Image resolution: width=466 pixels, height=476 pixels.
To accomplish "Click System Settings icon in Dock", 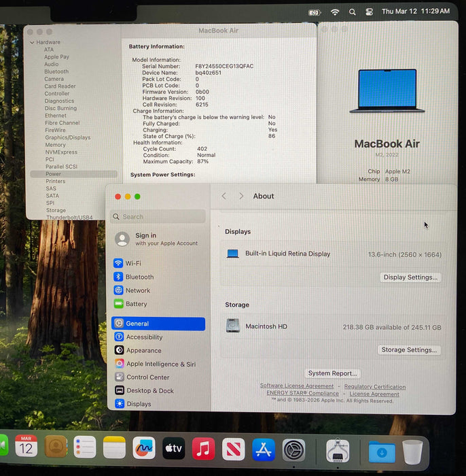I will coord(293,450).
